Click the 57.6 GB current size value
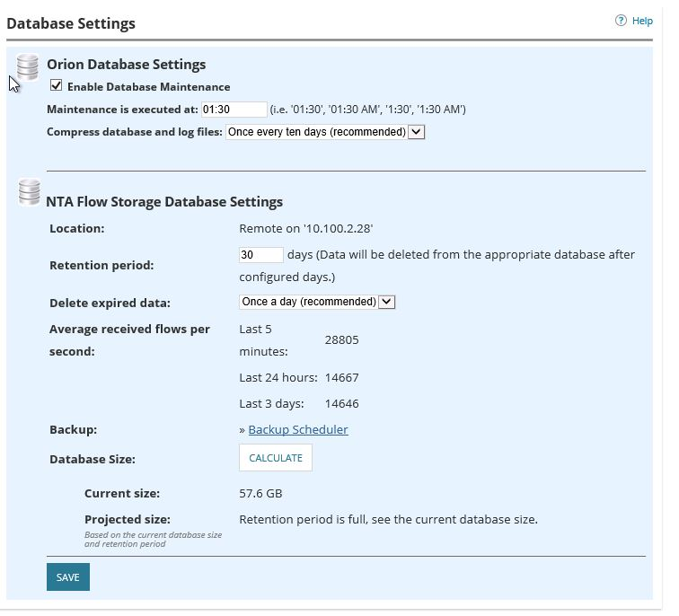Image resolution: width=679 pixels, height=616 pixels. tap(260, 493)
